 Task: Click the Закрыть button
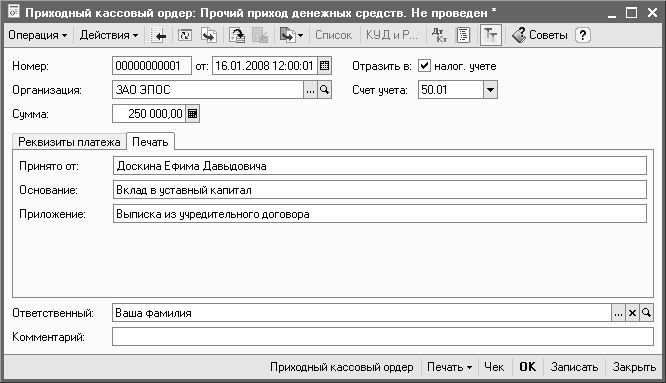[x=634, y=367]
